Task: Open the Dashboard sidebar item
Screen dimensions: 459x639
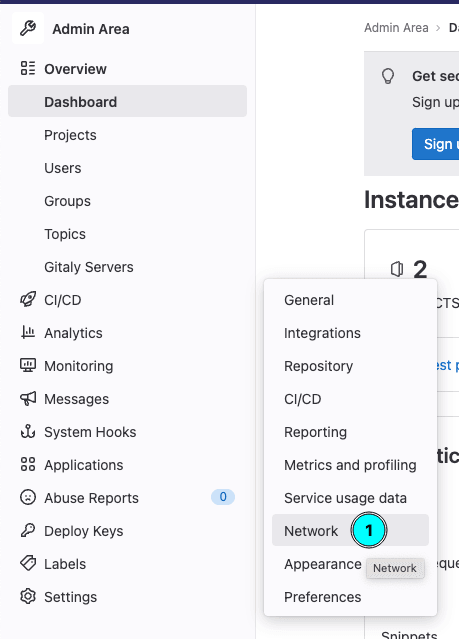Action: (x=127, y=101)
